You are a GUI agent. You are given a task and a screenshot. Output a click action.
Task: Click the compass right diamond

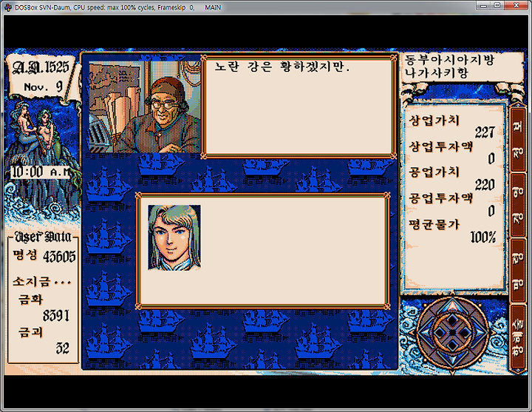465,333
